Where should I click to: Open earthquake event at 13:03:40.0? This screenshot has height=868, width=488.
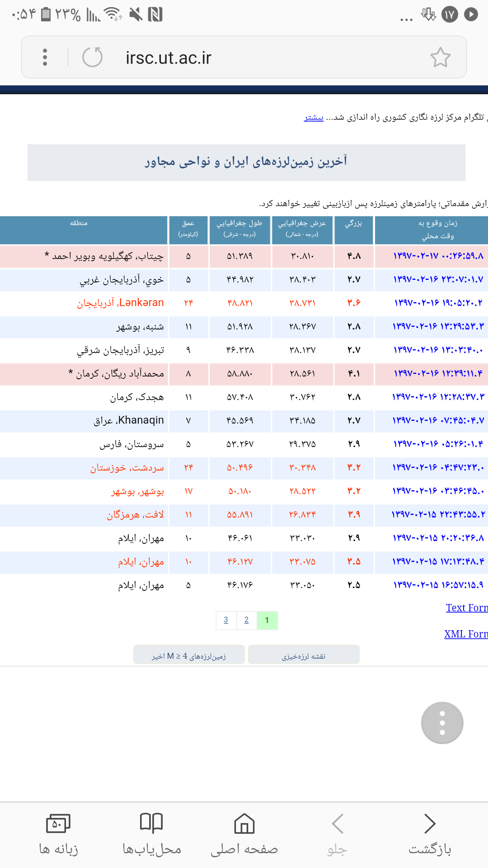click(438, 349)
